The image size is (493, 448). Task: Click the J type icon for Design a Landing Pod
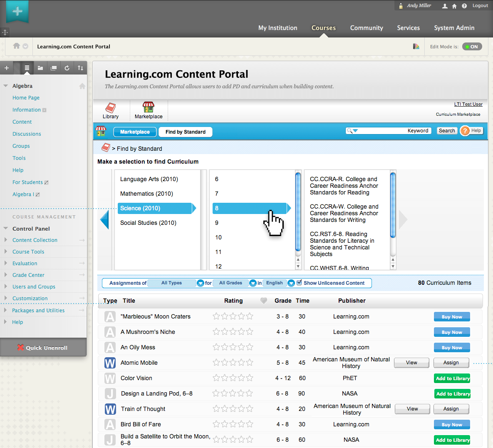[110, 393]
